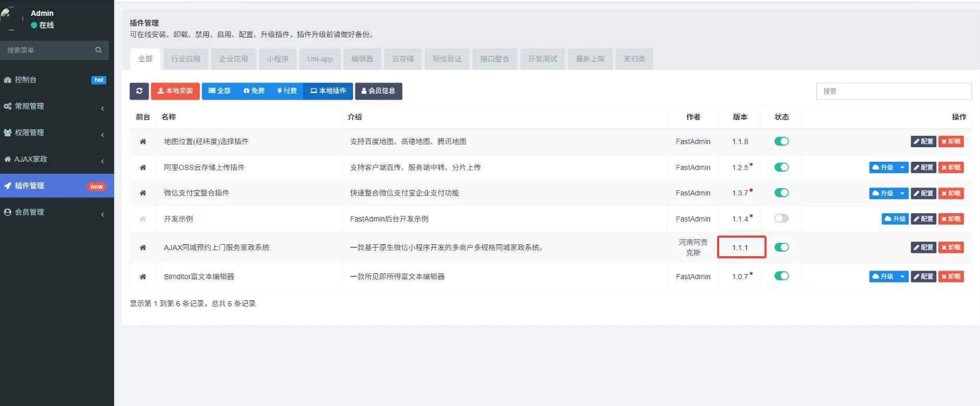Image resolution: width=980 pixels, height=406 pixels.
Task: Click the hot badge beside 控制台
Action: click(x=98, y=80)
